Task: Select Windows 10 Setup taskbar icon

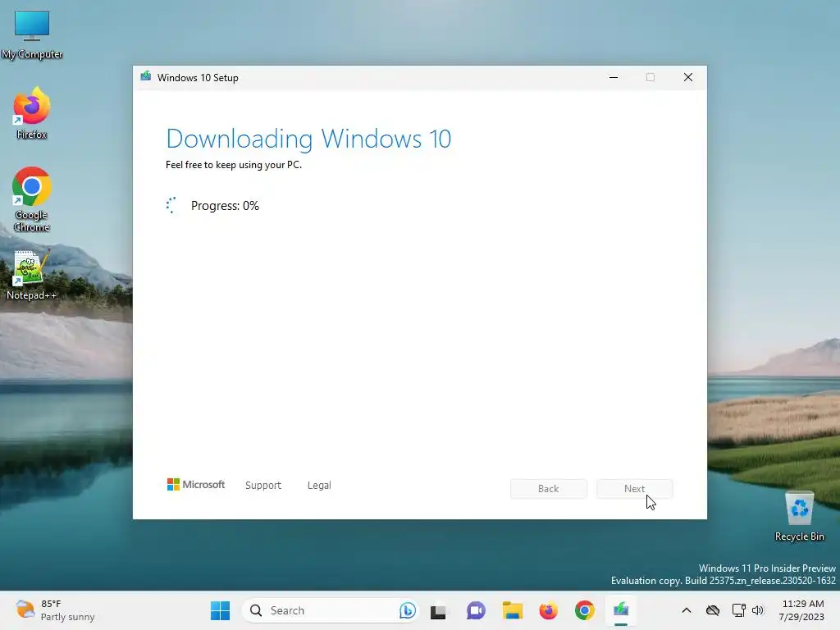Action: 621,610
